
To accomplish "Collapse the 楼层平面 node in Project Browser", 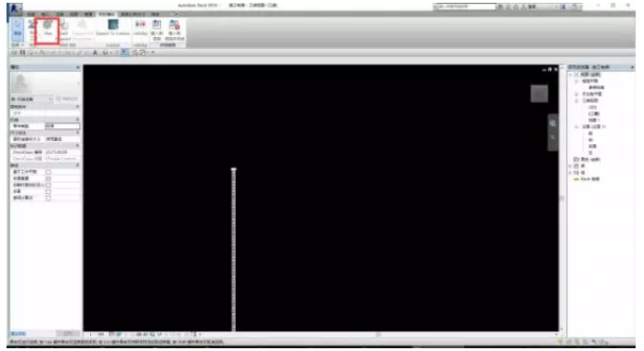I will point(576,82).
